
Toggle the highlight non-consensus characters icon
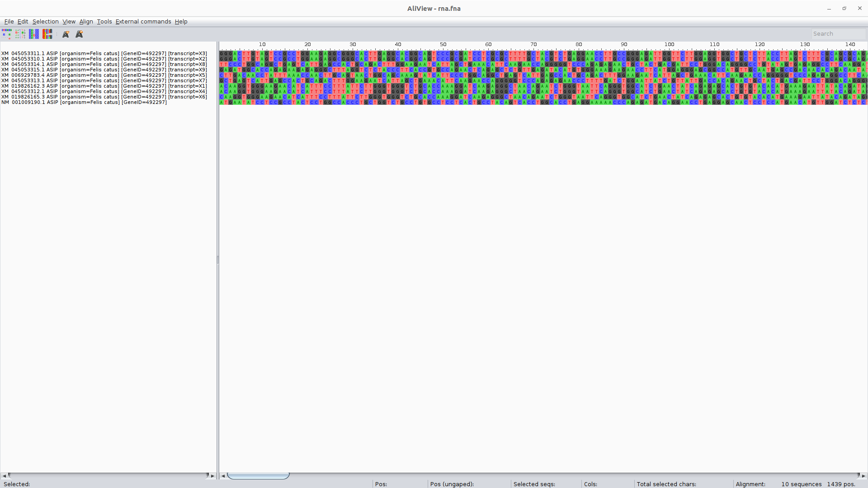[x=20, y=34]
